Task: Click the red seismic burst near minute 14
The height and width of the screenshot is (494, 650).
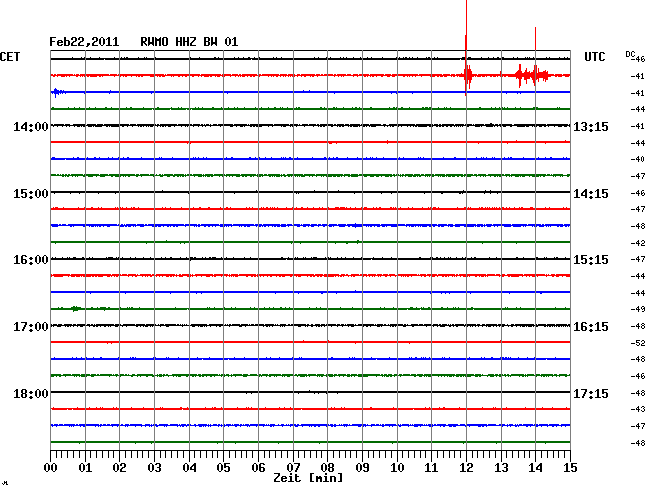Action: point(533,75)
